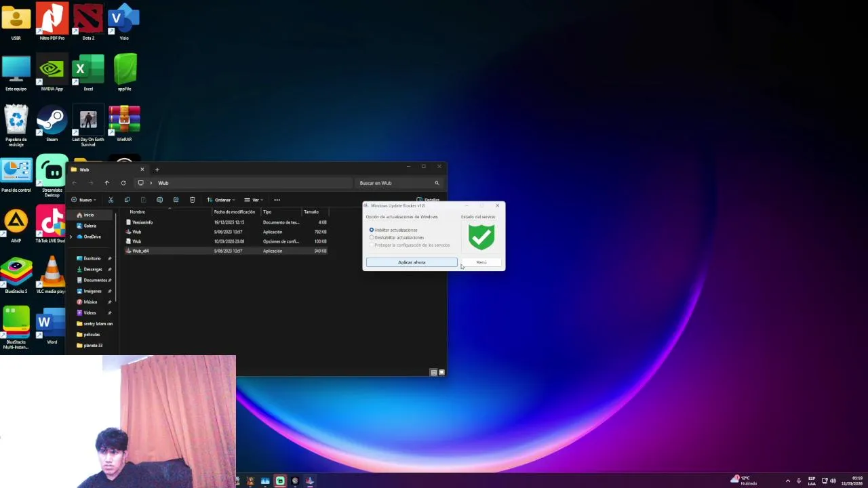This screenshot has height=488, width=868.
Task: Add a new Explorer tab with plus
Action: click(157, 169)
